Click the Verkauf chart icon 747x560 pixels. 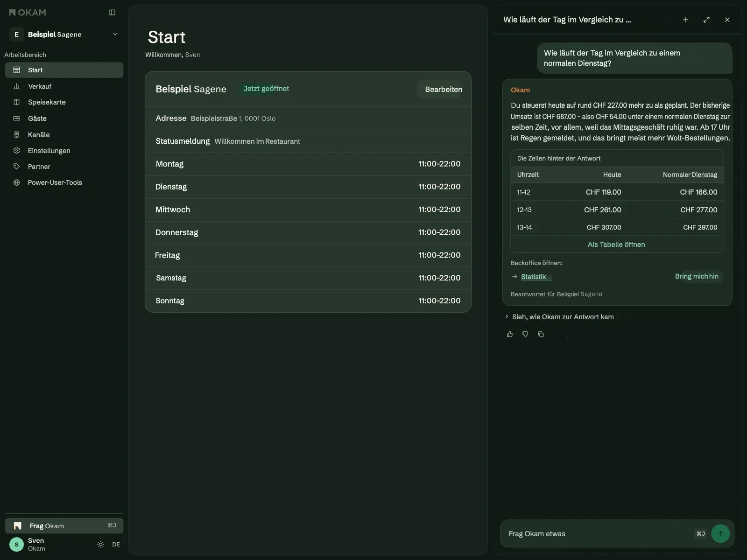[x=17, y=86]
